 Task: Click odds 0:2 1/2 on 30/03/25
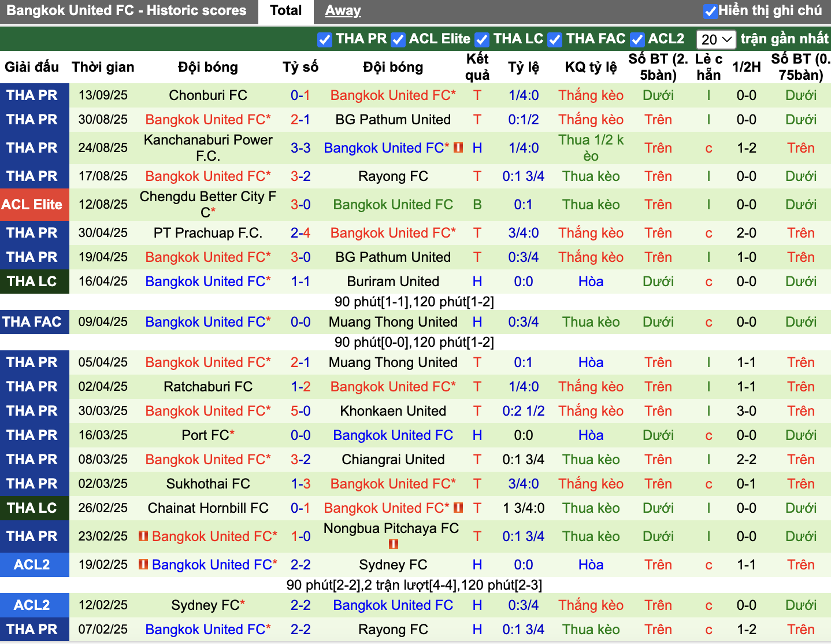[524, 411]
